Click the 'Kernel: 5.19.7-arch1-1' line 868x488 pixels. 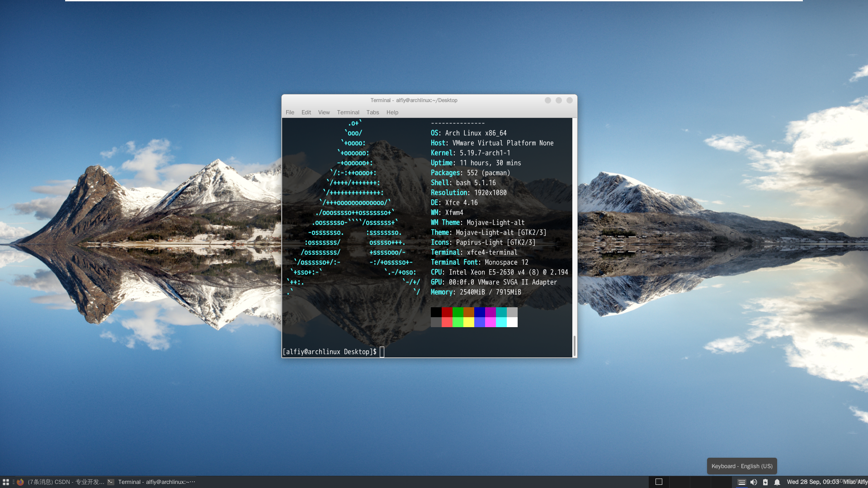tap(471, 153)
